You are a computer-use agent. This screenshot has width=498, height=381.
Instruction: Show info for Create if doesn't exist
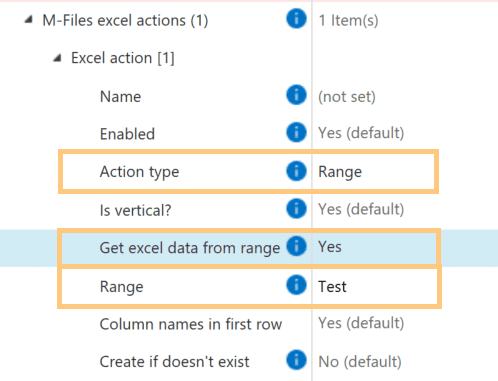pyautogui.click(x=296, y=360)
